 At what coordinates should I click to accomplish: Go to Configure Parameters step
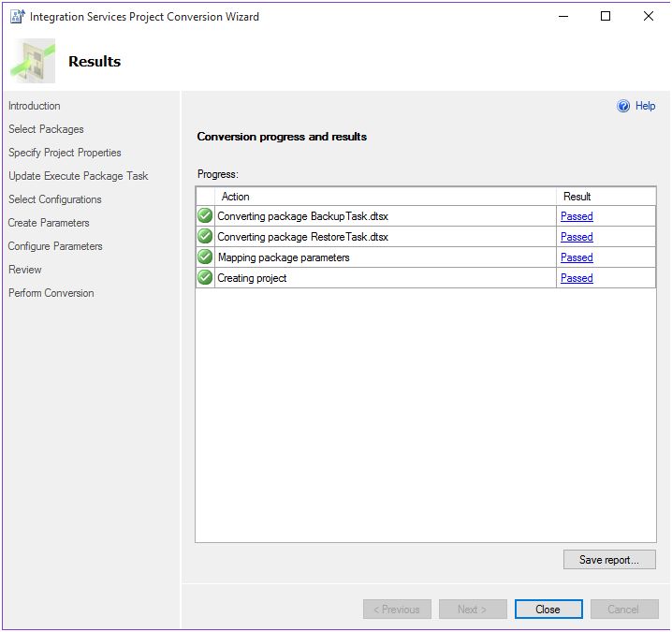point(55,246)
